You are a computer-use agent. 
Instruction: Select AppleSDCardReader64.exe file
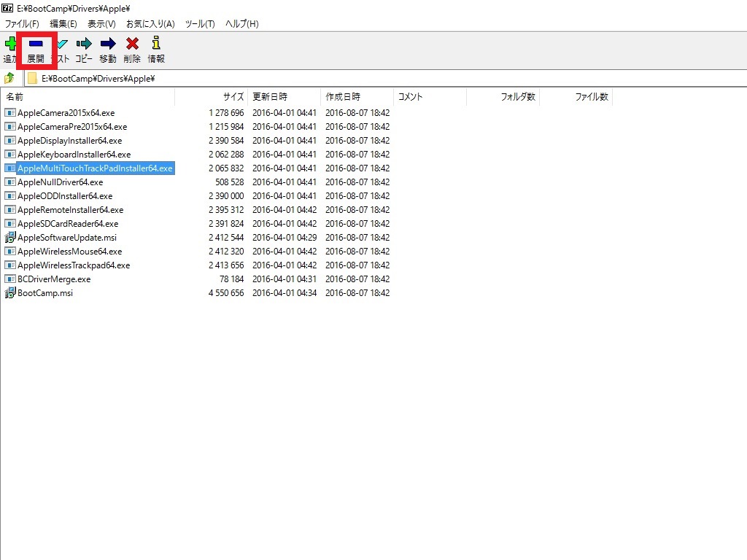point(68,223)
